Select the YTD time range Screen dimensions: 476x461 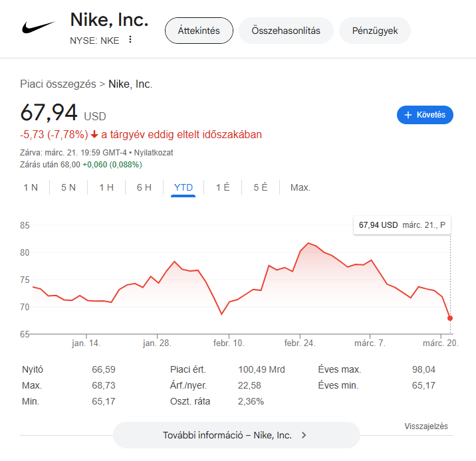point(183,187)
